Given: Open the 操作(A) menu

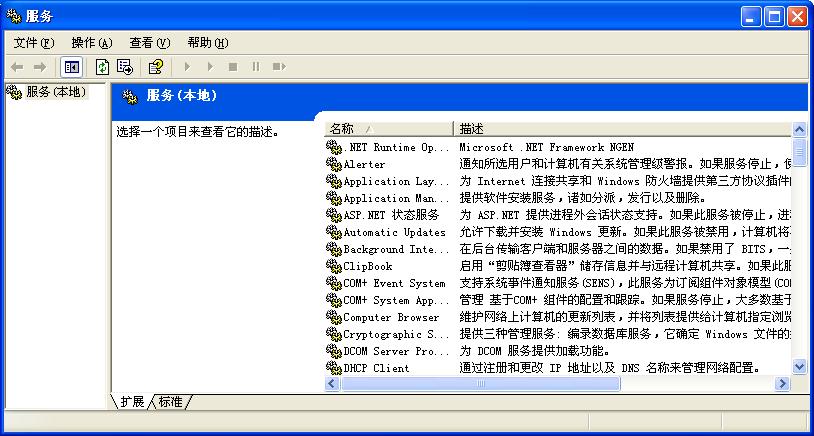Looking at the screenshot, I should 92,43.
